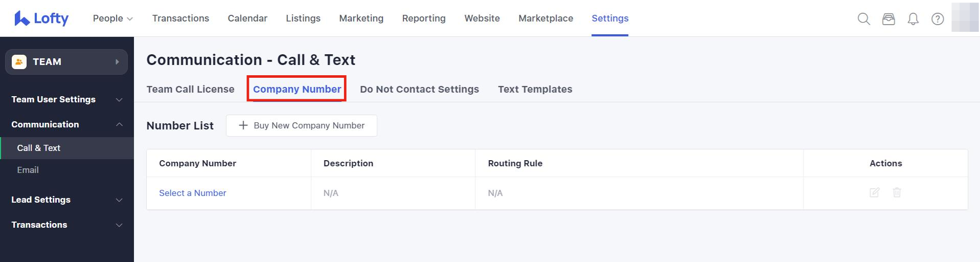Click the Lofty logo
This screenshot has width=980, height=262.
(x=41, y=18)
